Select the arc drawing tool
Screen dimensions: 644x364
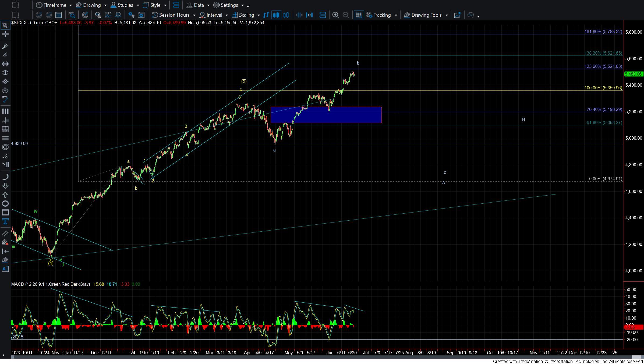click(x=5, y=177)
